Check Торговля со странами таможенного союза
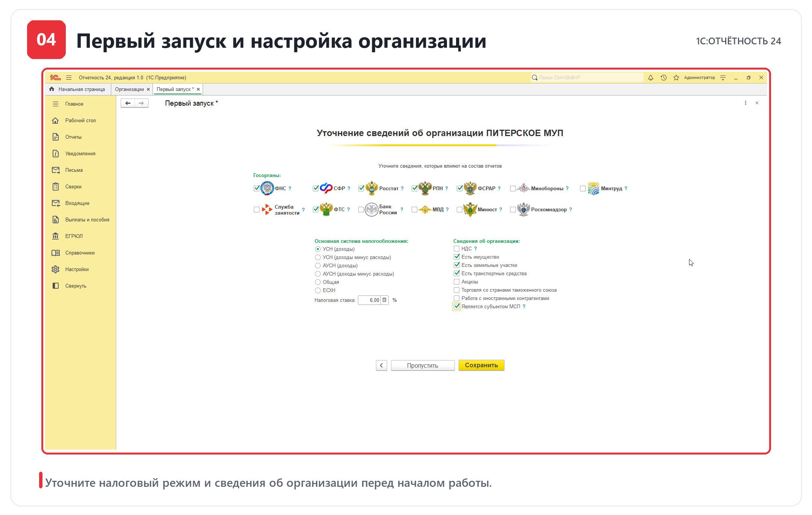Viewport: 812px width, 515px height. (x=456, y=290)
